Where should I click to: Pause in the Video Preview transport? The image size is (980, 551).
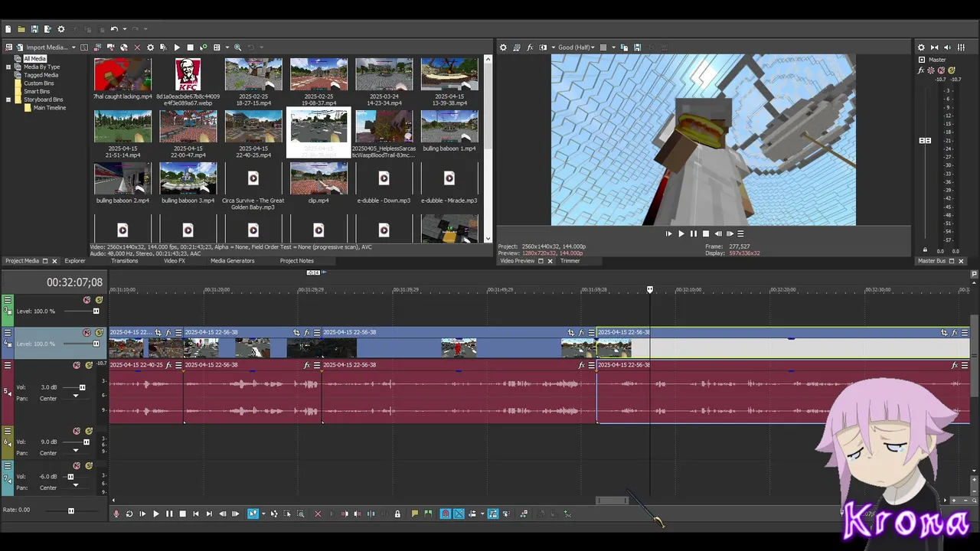pos(694,233)
